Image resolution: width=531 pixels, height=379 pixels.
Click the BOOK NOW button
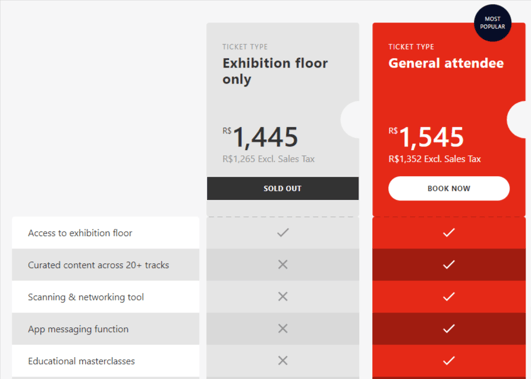coord(449,188)
